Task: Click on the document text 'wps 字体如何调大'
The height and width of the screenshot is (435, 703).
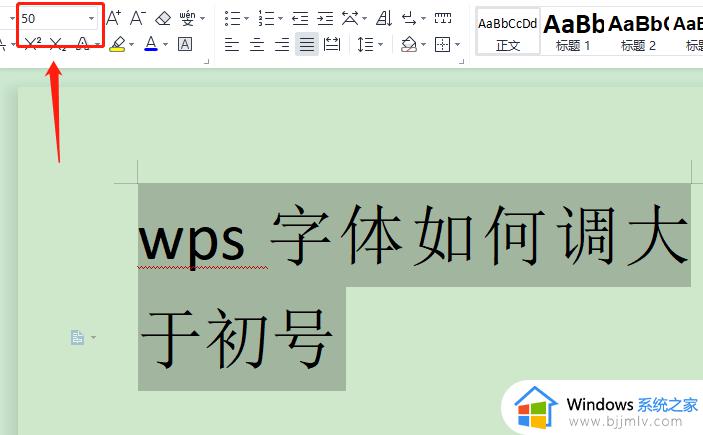Action: (413, 235)
